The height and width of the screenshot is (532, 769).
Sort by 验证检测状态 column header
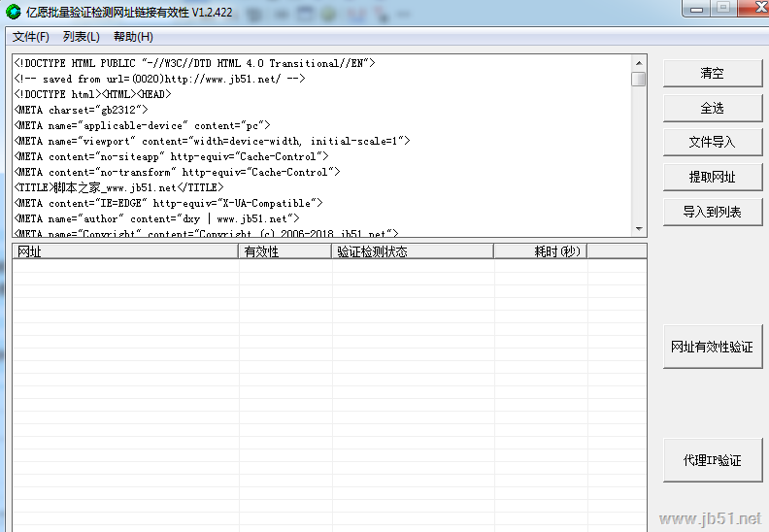pyautogui.click(x=413, y=251)
